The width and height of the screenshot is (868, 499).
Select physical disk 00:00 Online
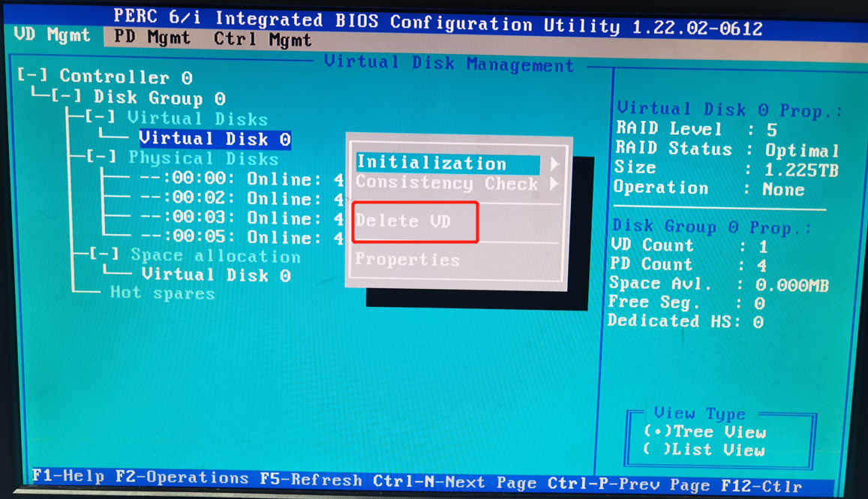pyautogui.click(x=241, y=179)
